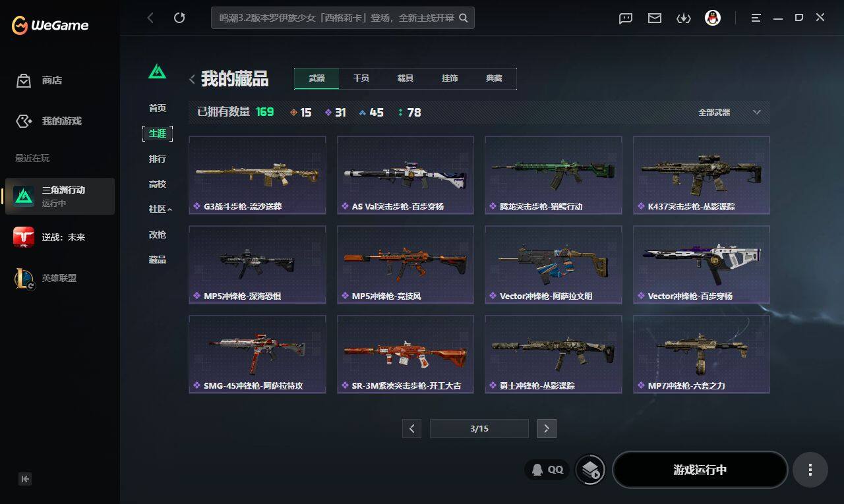
Task: Go back using arrow beside 我的藏品
Action: 192,80
